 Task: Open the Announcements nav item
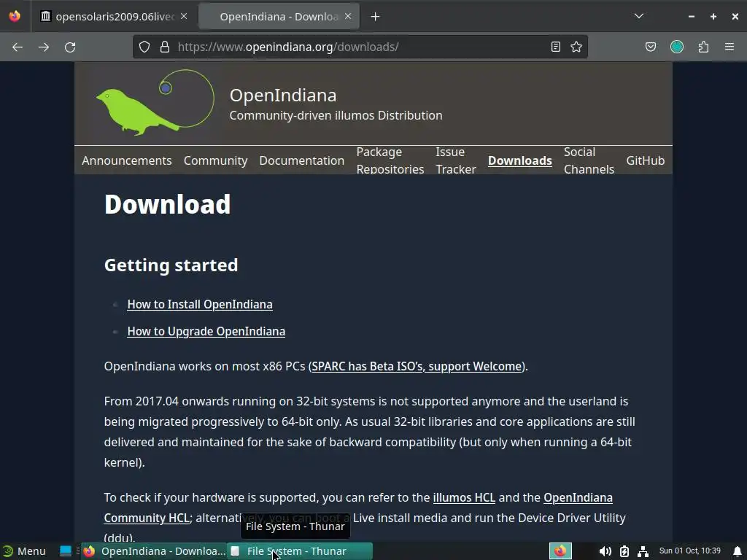pos(127,160)
